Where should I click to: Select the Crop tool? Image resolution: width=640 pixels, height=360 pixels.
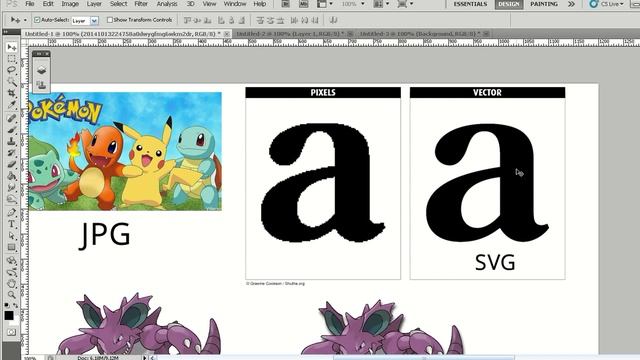pyautogui.click(x=11, y=93)
